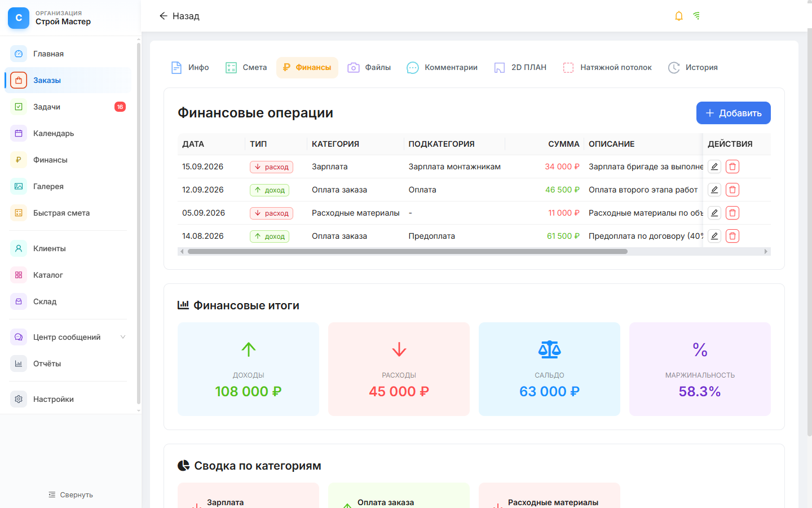Open sidebar Финансы section
The height and width of the screenshot is (508, 812).
coord(68,160)
